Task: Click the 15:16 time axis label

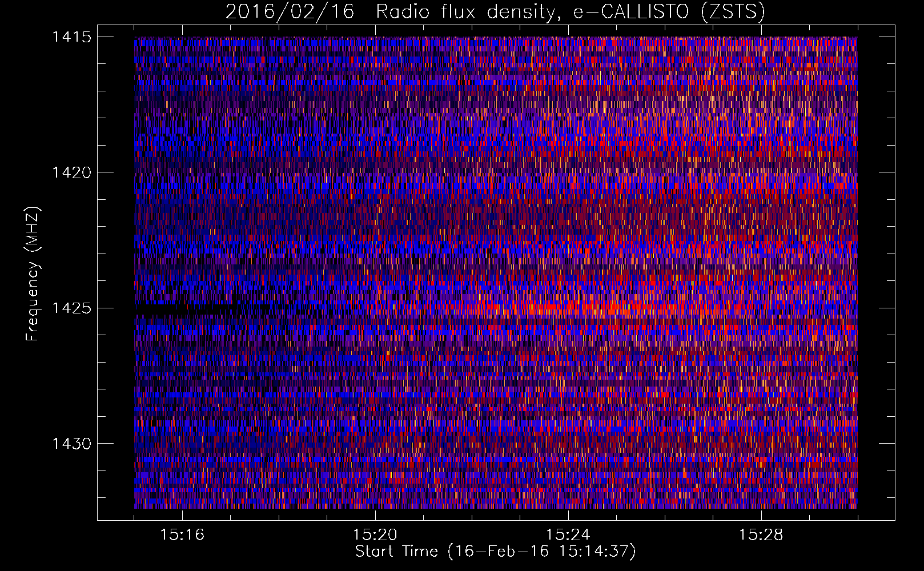Action: (x=182, y=535)
